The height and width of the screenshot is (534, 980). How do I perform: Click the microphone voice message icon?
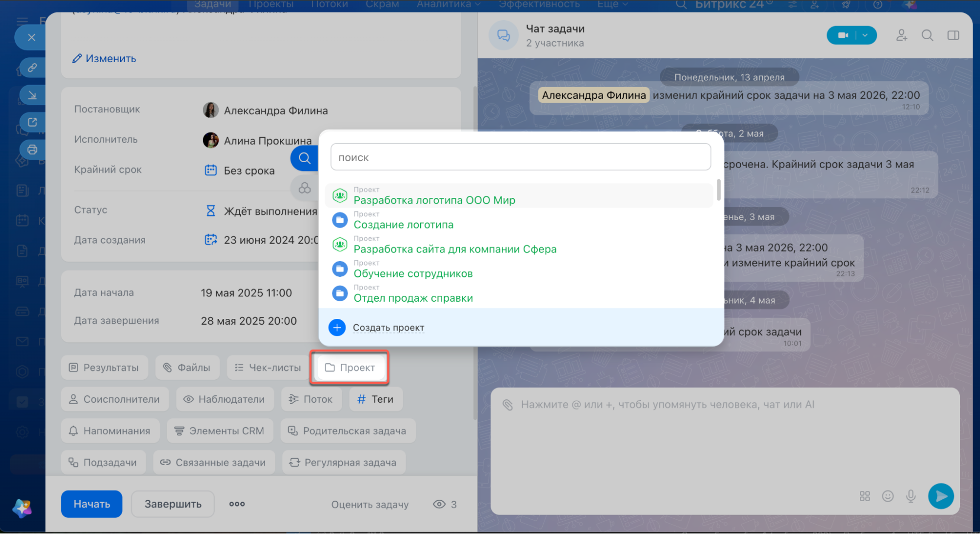(911, 496)
